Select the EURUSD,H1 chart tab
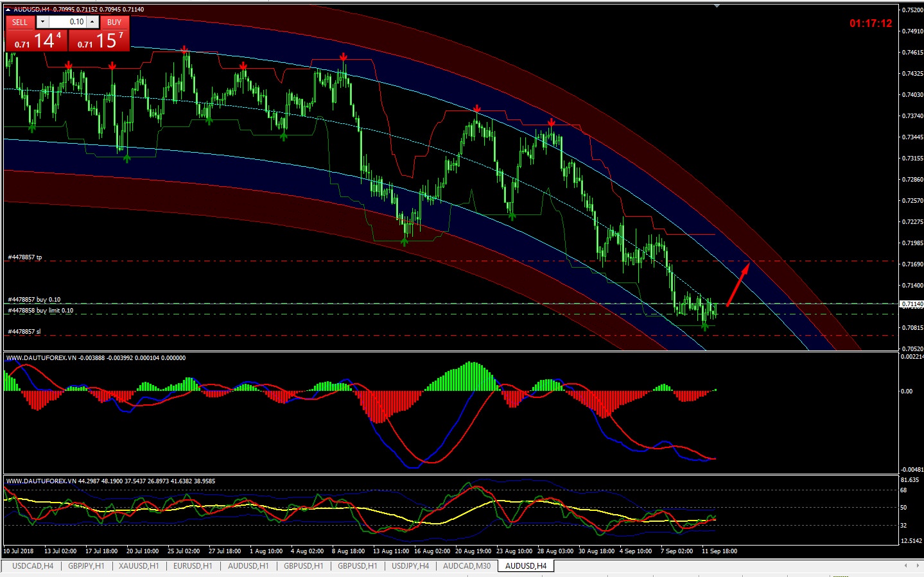924x577 pixels. click(x=193, y=566)
